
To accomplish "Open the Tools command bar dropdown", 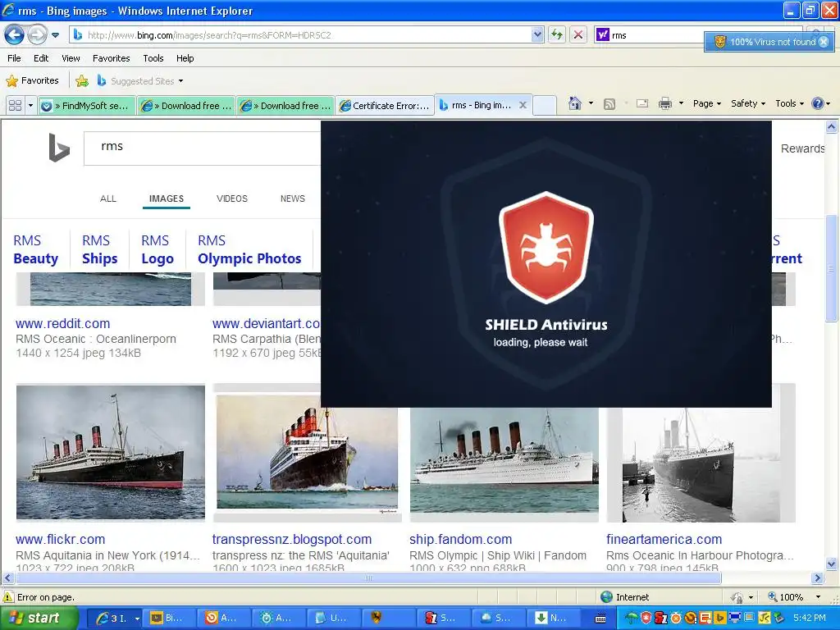I will (790, 103).
